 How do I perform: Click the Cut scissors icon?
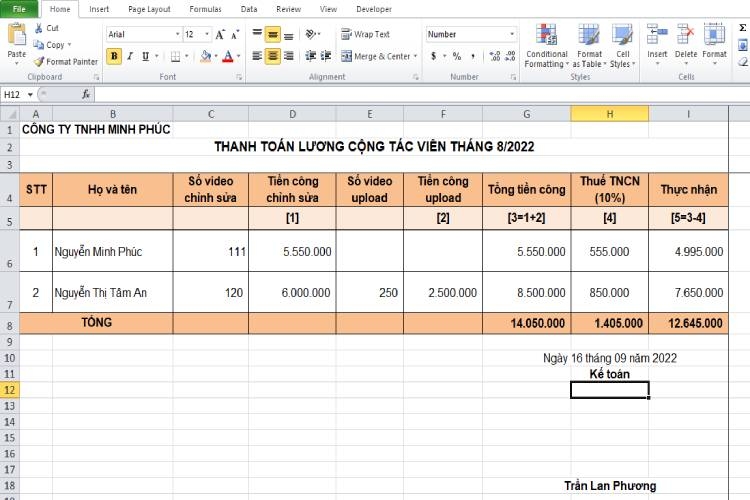click(x=39, y=28)
